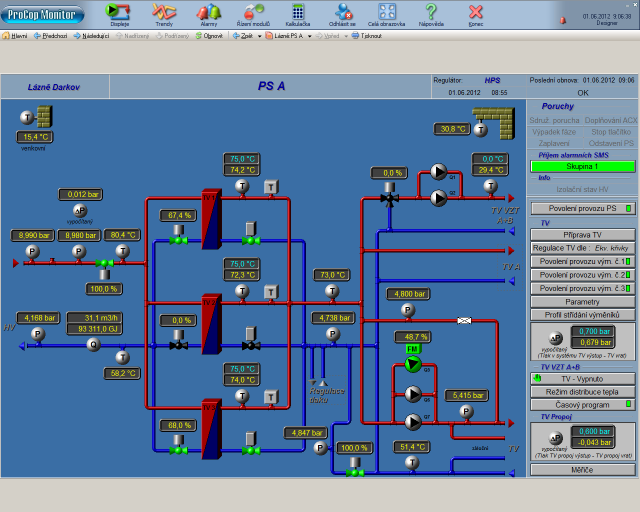Expand the Zpět dropdown arrow

pyautogui.click(x=259, y=36)
